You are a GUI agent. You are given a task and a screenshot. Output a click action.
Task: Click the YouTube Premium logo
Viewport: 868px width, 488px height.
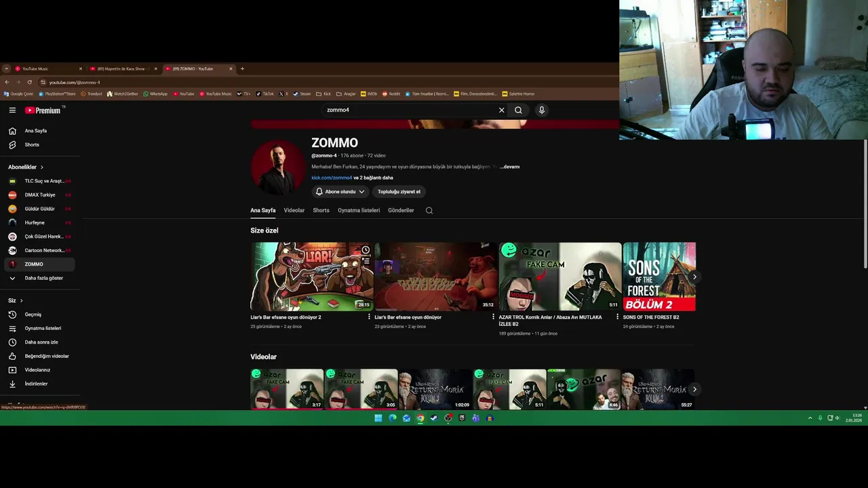click(x=43, y=110)
